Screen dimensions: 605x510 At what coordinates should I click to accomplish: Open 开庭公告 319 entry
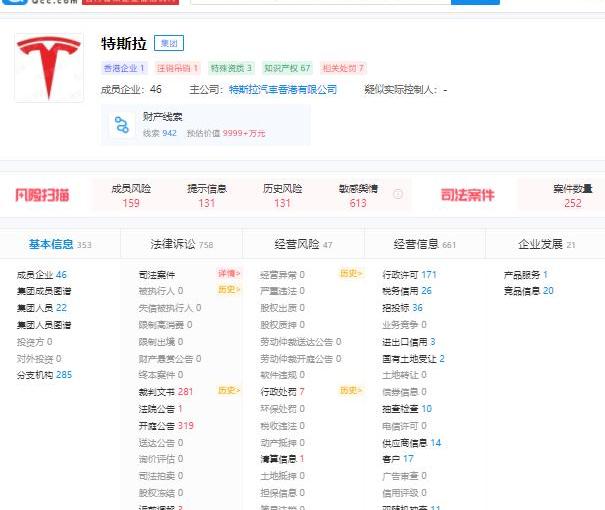pos(166,426)
